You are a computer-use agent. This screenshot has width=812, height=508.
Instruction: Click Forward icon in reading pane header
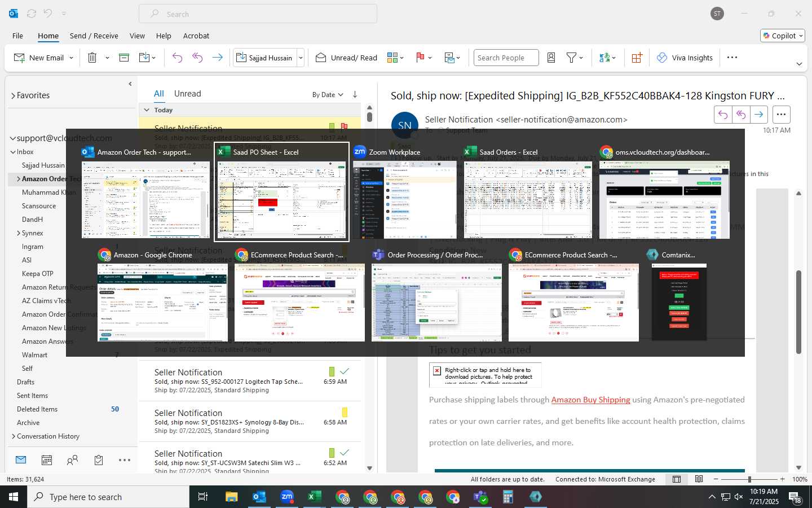(759, 115)
